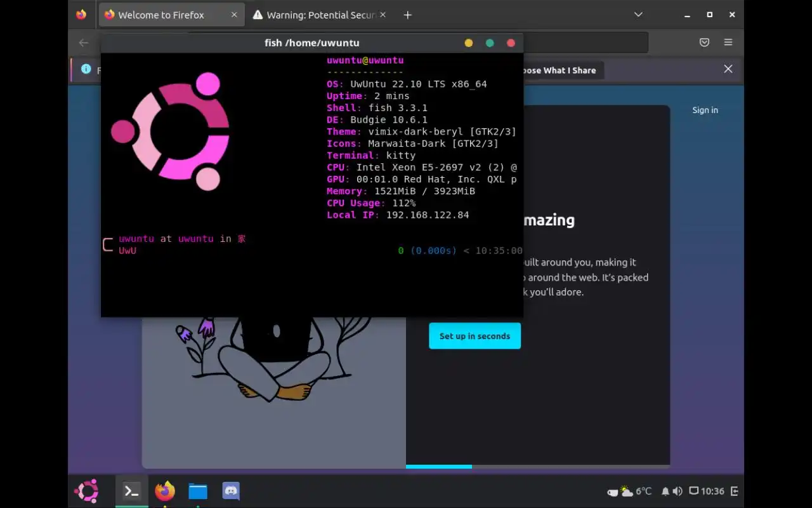This screenshot has height=508, width=812.
Task: Click the Memory 1521MiB line in terminal
Action: pos(401,191)
